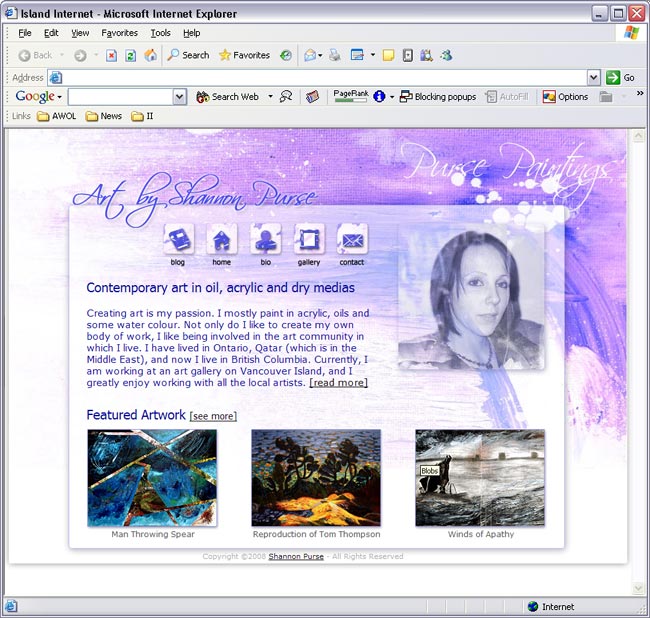Open the contact envelope icon
This screenshot has width=650, height=618.
pyautogui.click(x=352, y=240)
